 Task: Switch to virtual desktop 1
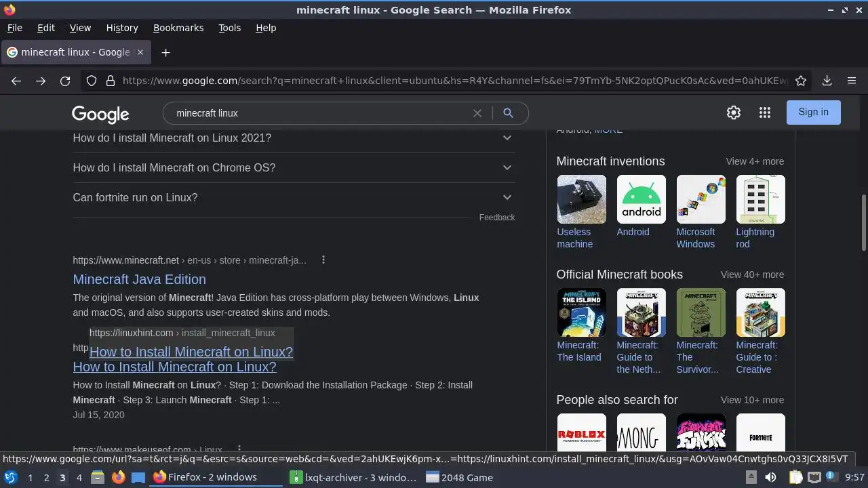tap(30, 477)
